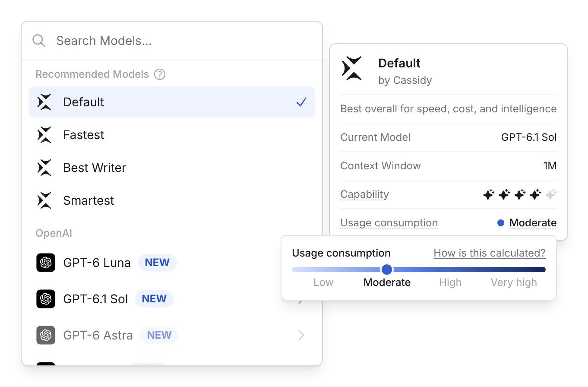Click the search magnifier icon
Screen dimensions: 588x387
click(x=39, y=41)
